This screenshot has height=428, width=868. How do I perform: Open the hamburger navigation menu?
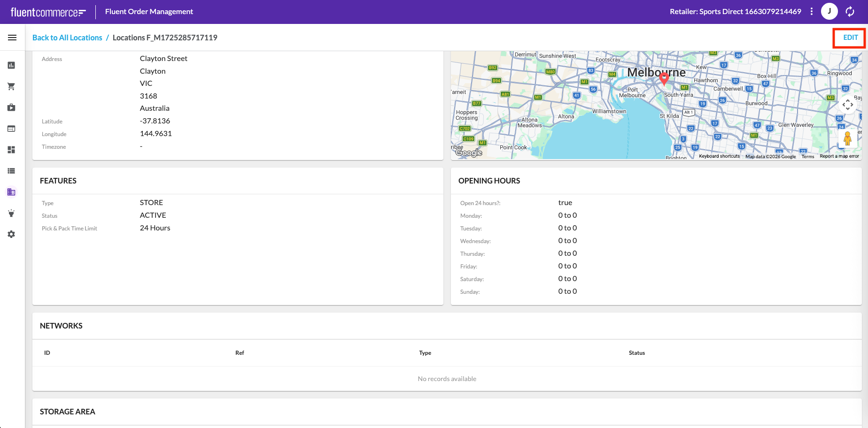click(x=12, y=38)
